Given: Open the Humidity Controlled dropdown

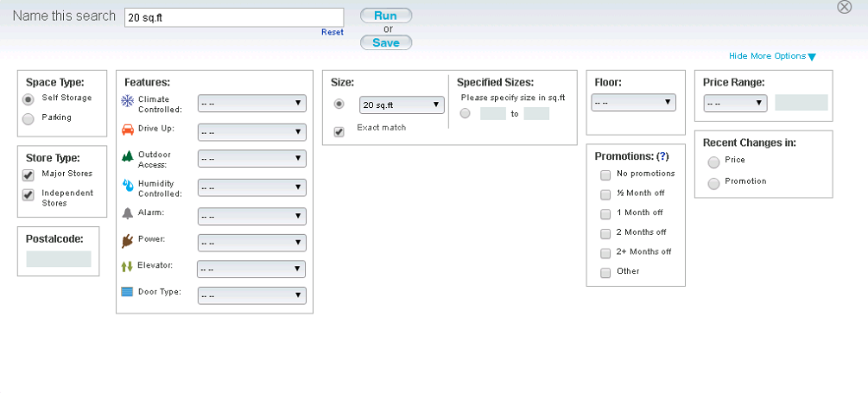Looking at the screenshot, I should point(252,187).
